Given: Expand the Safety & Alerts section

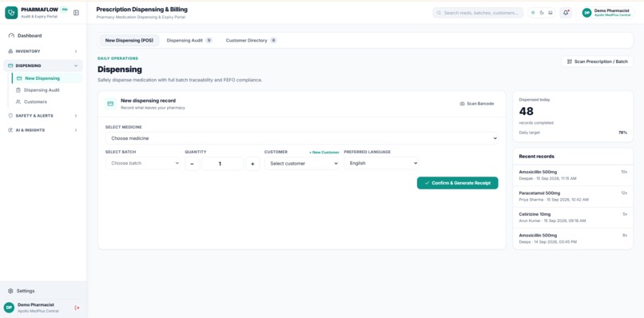Looking at the screenshot, I should click(43, 116).
